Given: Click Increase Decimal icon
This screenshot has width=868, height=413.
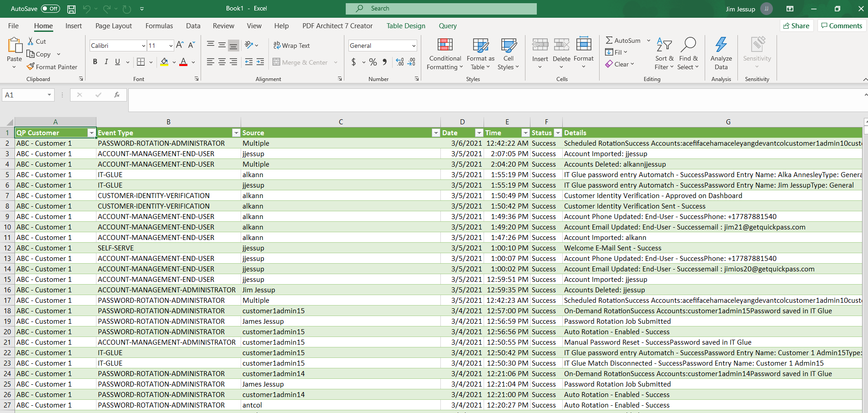Looking at the screenshot, I should click(400, 62).
